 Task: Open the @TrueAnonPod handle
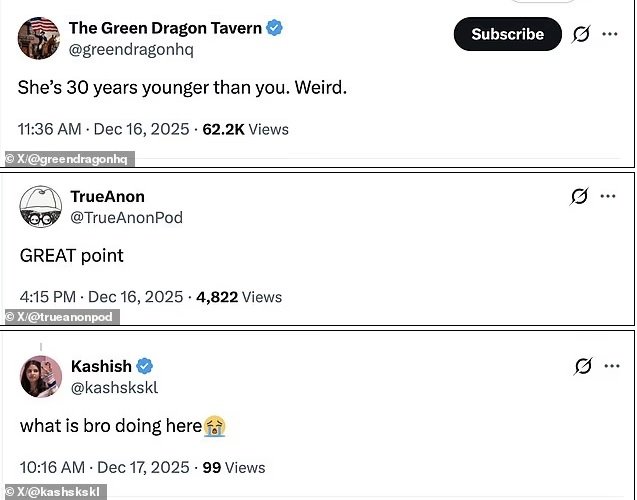click(x=126, y=217)
